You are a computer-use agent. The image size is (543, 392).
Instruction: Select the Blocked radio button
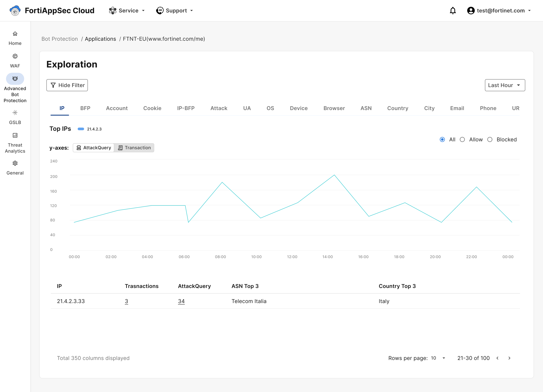click(490, 139)
